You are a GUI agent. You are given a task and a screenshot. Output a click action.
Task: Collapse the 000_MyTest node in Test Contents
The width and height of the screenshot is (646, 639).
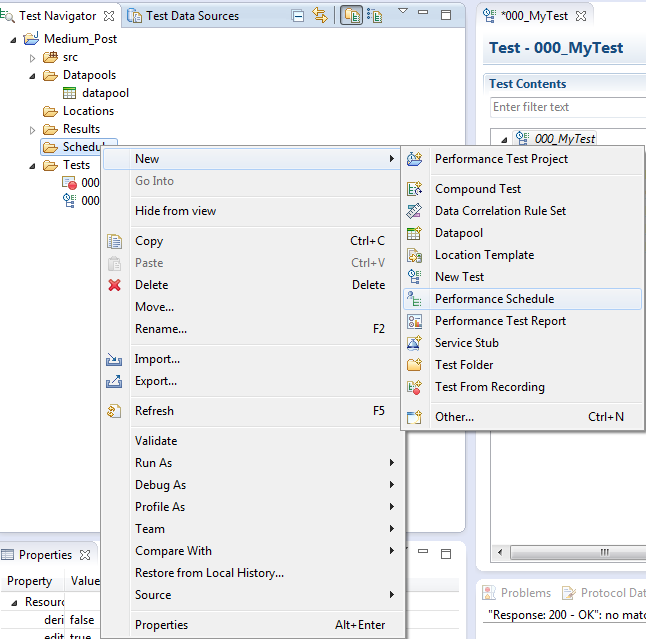click(x=504, y=140)
